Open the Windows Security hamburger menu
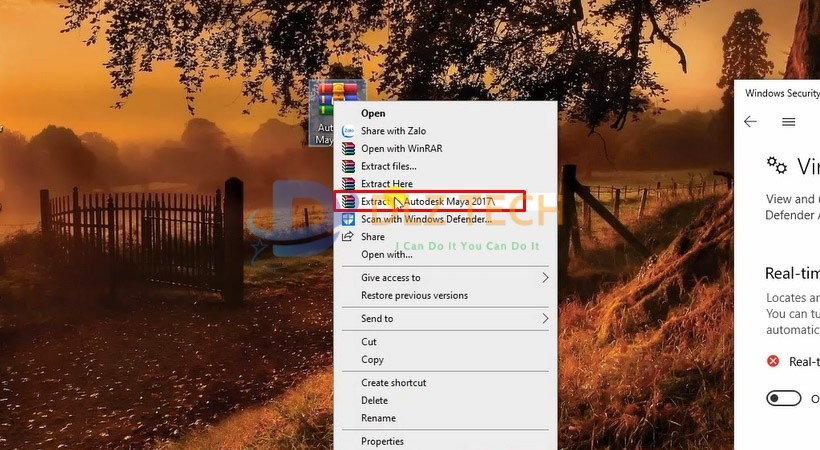This screenshot has height=450, width=820. pyautogui.click(x=788, y=122)
